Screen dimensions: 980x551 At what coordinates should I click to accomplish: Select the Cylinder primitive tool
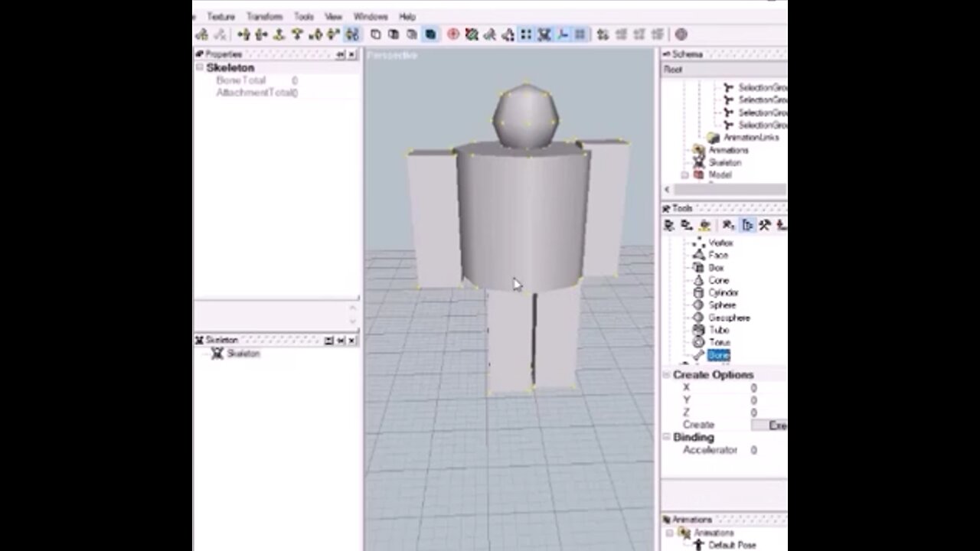point(716,292)
